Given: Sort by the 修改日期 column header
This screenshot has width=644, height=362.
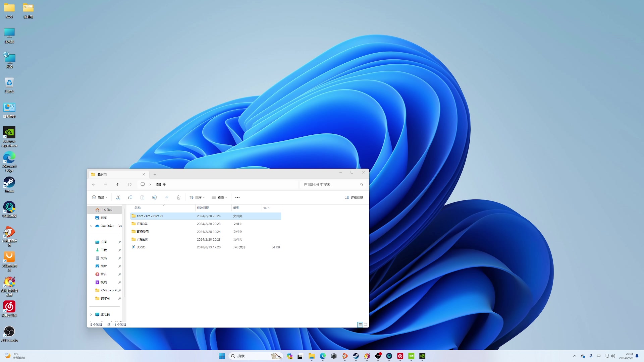Looking at the screenshot, I should [213, 208].
